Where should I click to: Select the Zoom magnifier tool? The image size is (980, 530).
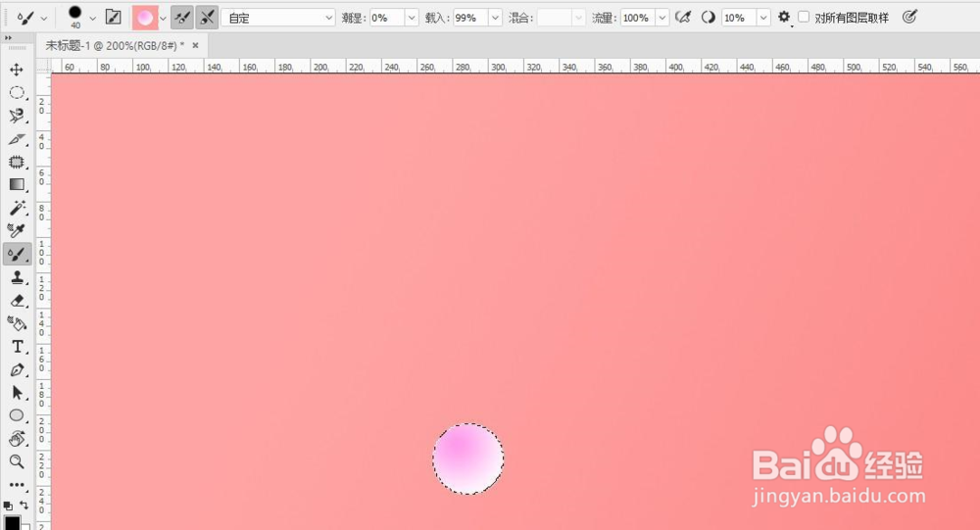pos(17,461)
